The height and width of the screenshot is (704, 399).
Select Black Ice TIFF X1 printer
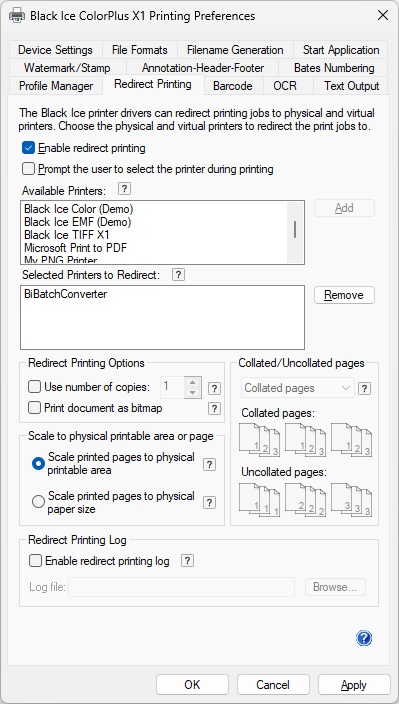[x=67, y=235]
